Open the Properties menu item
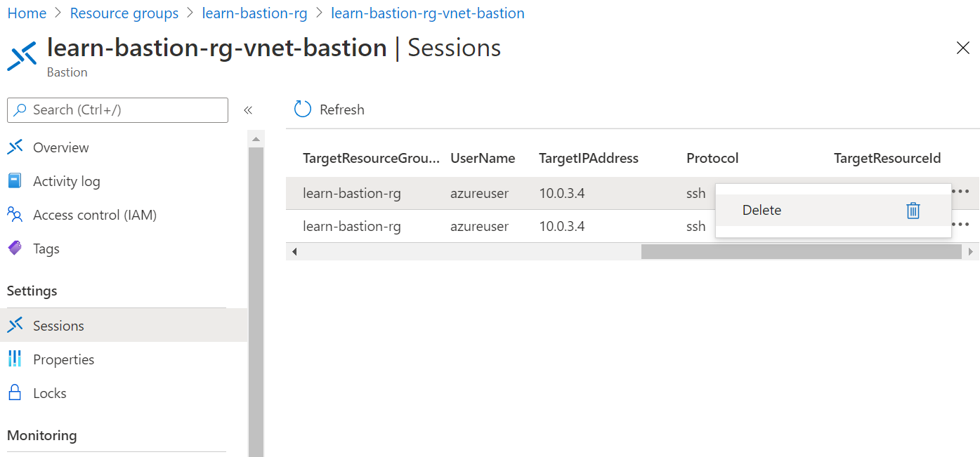The image size is (980, 457). tap(64, 359)
